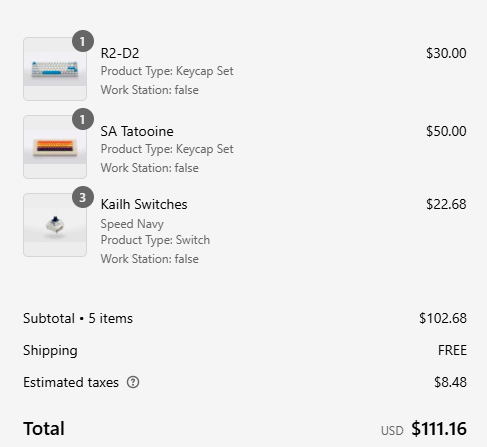Click the $102.68 subtotal amount
487x447 pixels.
tap(443, 318)
